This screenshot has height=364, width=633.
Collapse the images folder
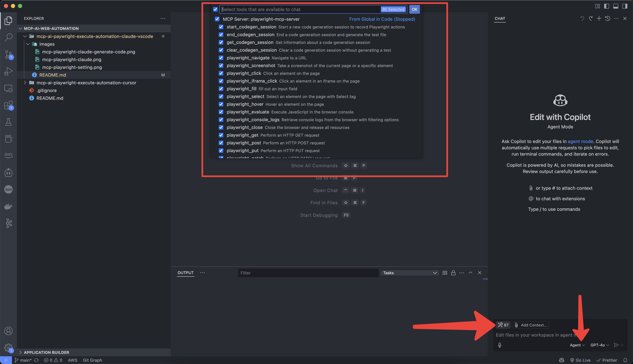pos(28,44)
